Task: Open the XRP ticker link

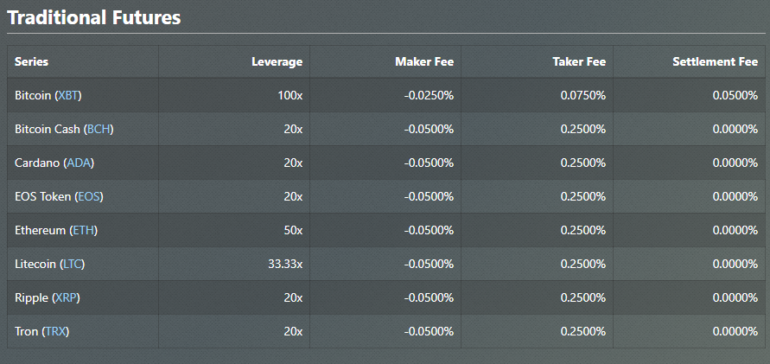Action: pyautogui.click(x=66, y=298)
